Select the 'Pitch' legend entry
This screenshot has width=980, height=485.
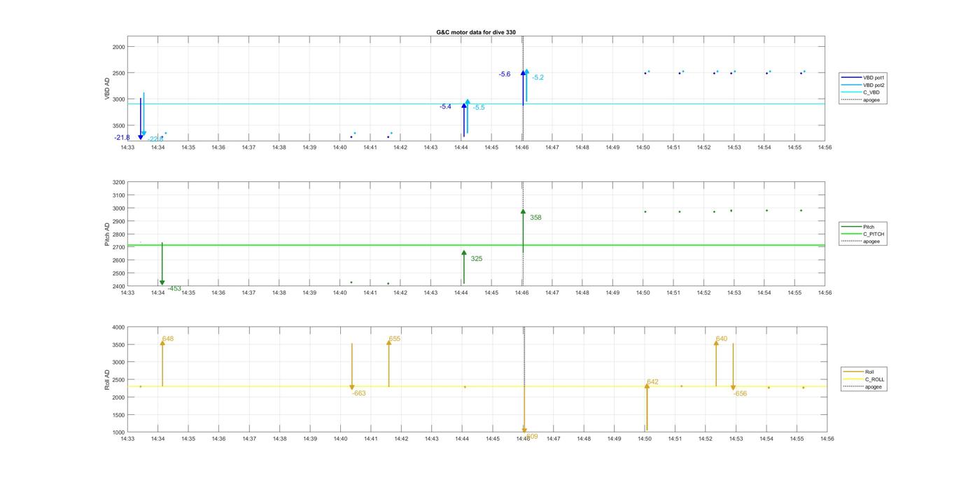(858, 227)
